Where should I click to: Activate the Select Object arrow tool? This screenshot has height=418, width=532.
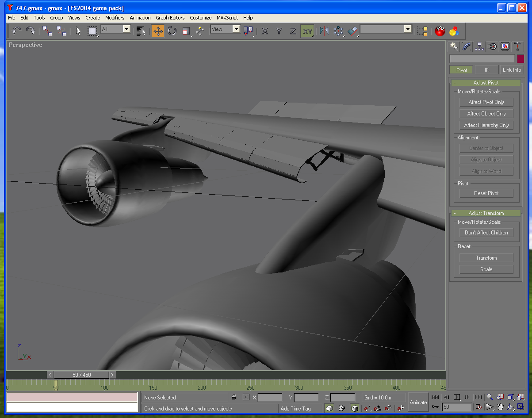(78, 31)
